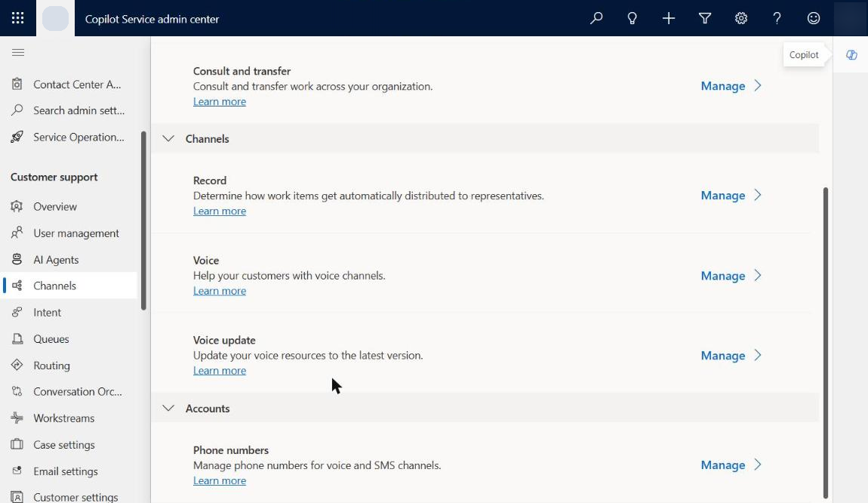Click the AI Agents bot icon
The height and width of the screenshot is (503, 868).
coord(17,259)
